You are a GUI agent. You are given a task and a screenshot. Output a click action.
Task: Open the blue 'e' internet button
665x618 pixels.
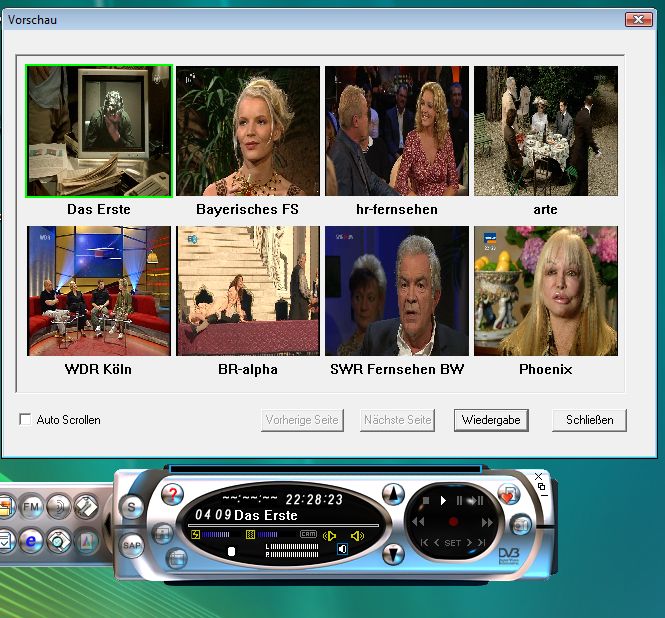click(x=31, y=541)
